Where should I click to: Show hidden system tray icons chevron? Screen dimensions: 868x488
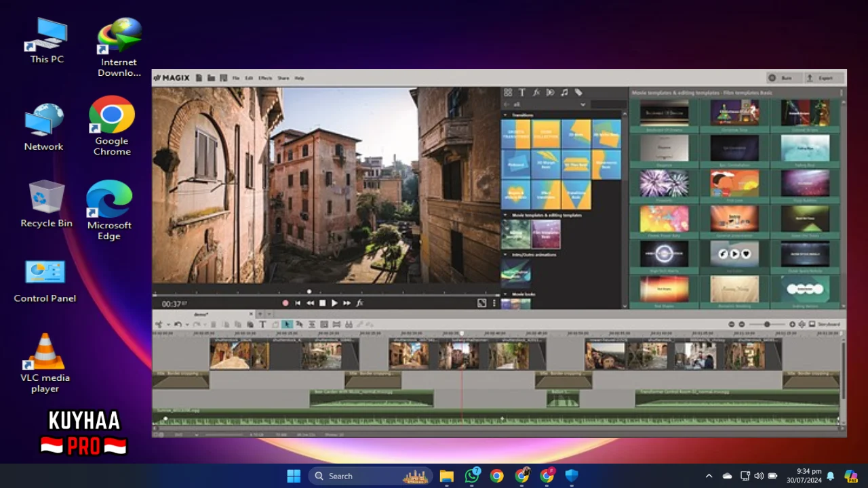709,476
